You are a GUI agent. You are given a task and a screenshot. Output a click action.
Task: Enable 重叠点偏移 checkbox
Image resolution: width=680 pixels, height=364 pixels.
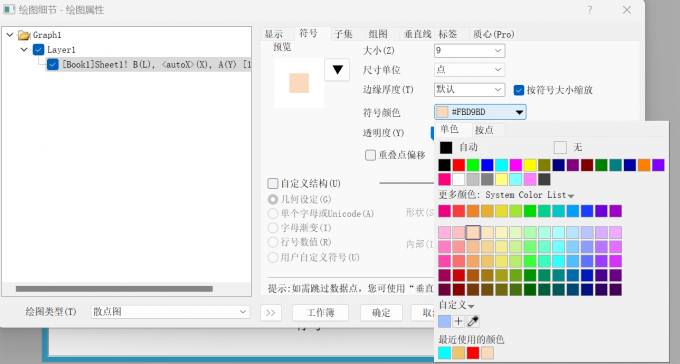coord(370,155)
